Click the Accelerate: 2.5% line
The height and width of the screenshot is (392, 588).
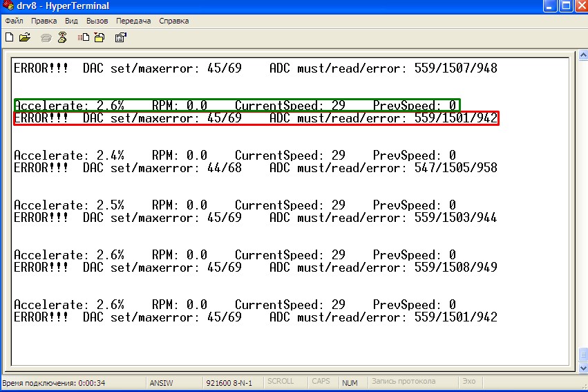pos(235,205)
